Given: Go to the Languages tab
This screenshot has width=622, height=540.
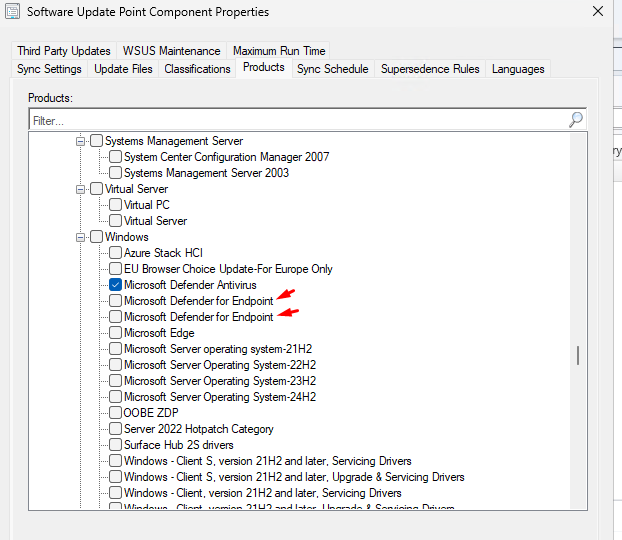Looking at the screenshot, I should coord(518,69).
